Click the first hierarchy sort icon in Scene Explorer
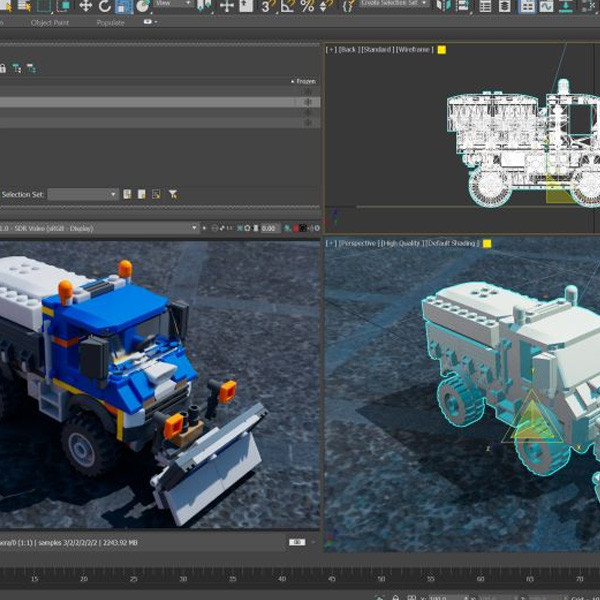 [x=16, y=68]
